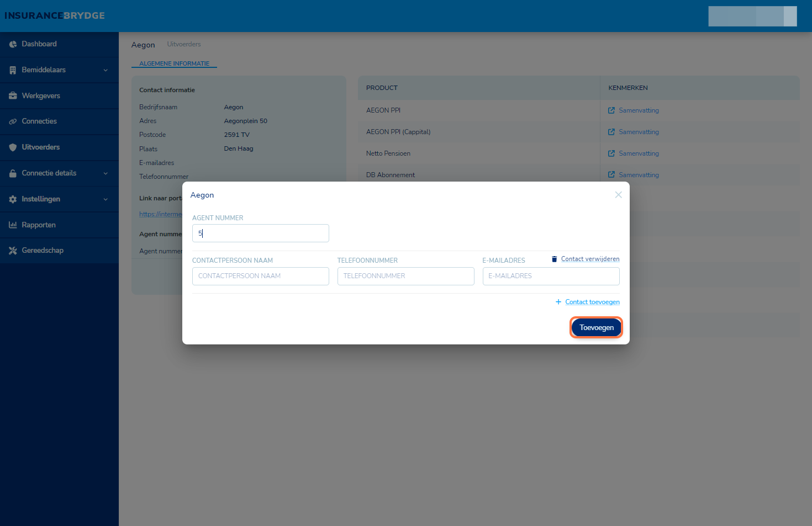Click the Instellingen gear icon
The height and width of the screenshot is (526, 812).
pos(13,199)
